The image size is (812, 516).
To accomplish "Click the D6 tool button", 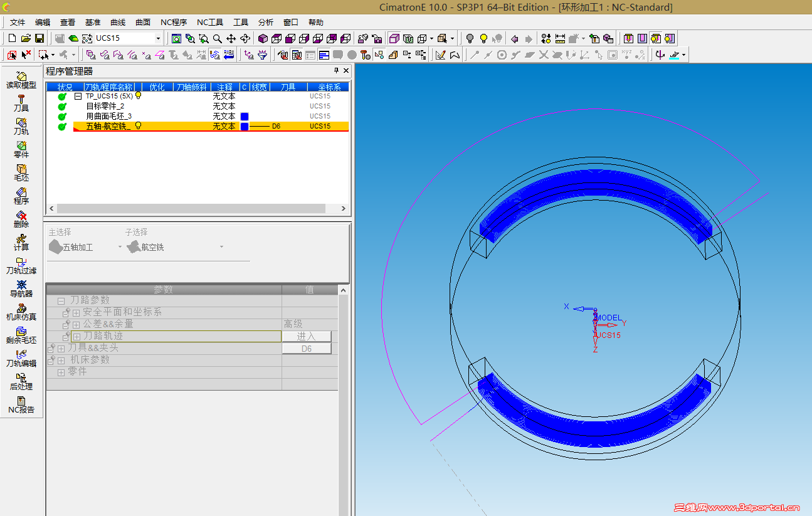I will 306,349.
